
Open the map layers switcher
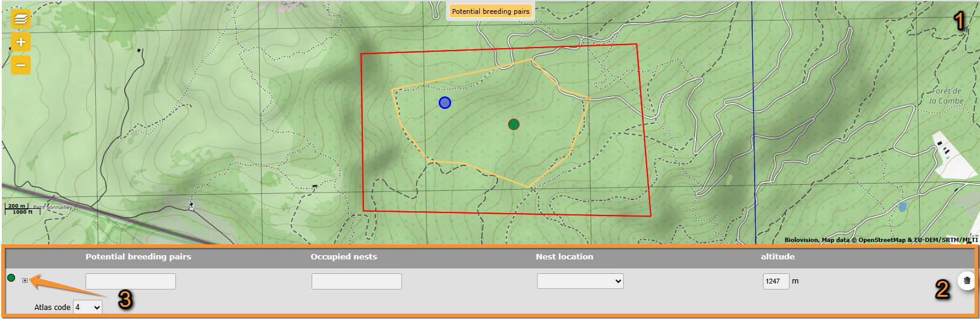click(20, 19)
